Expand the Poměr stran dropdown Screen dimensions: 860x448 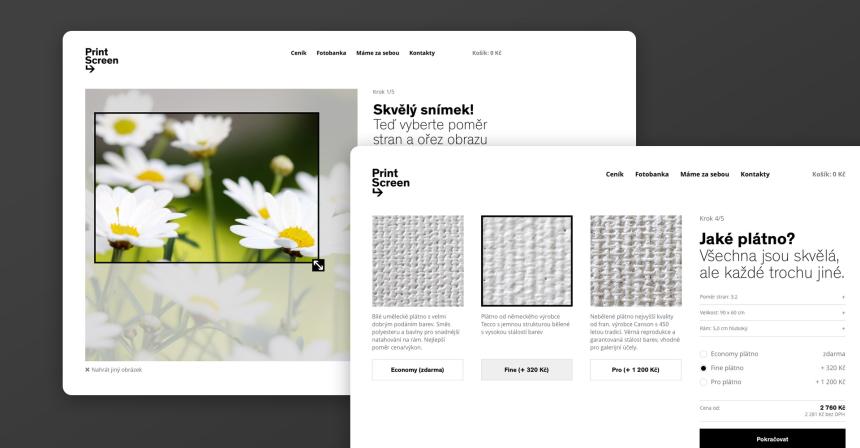point(772,297)
